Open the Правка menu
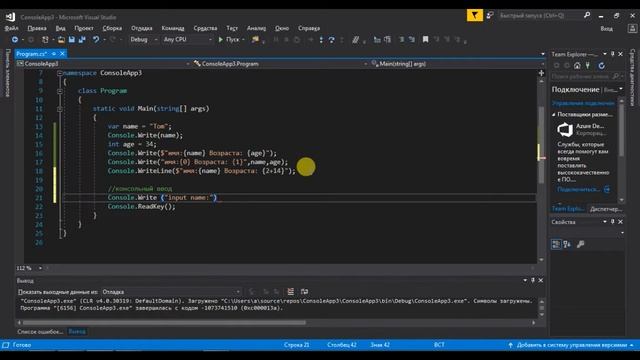The image size is (640, 360). [x=37, y=28]
